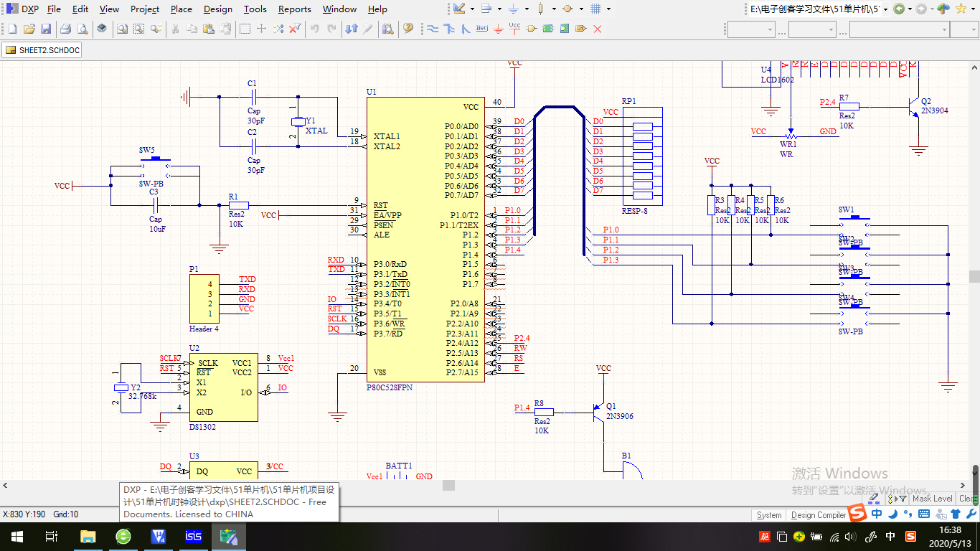Open the Edit menu
The height and width of the screenshot is (551, 980).
[x=80, y=9]
